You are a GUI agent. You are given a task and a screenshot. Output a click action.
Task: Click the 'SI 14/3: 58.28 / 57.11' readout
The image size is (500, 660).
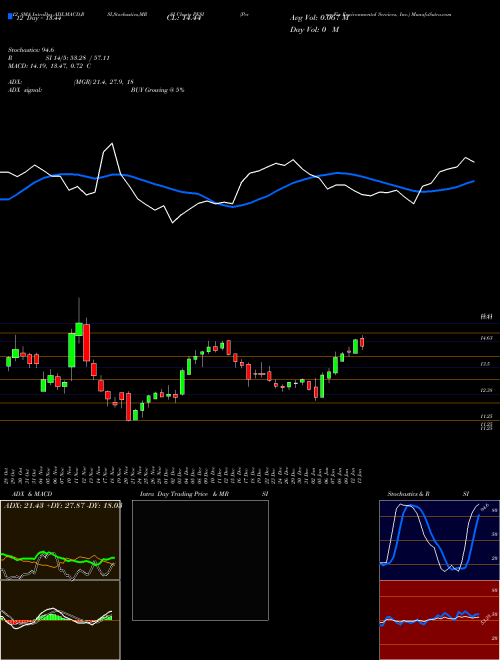tap(78, 58)
